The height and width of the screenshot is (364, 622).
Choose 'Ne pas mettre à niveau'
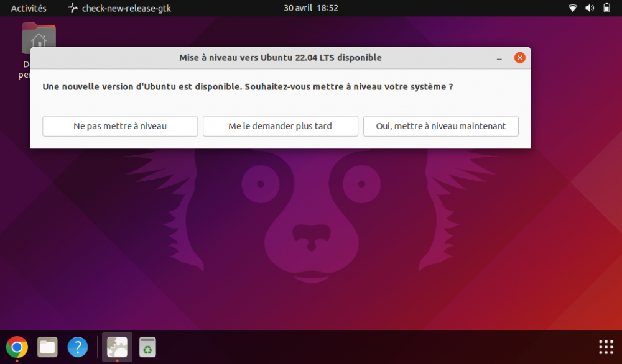pos(120,126)
